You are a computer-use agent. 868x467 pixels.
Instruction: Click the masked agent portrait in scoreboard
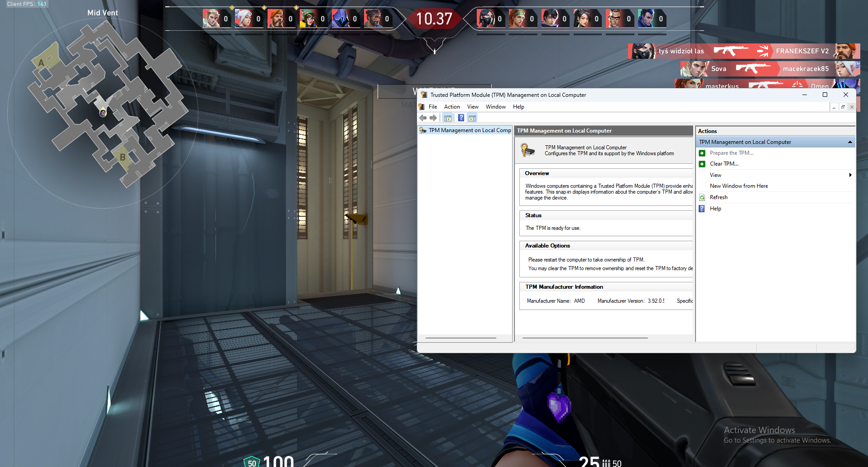pyautogui.click(x=485, y=19)
